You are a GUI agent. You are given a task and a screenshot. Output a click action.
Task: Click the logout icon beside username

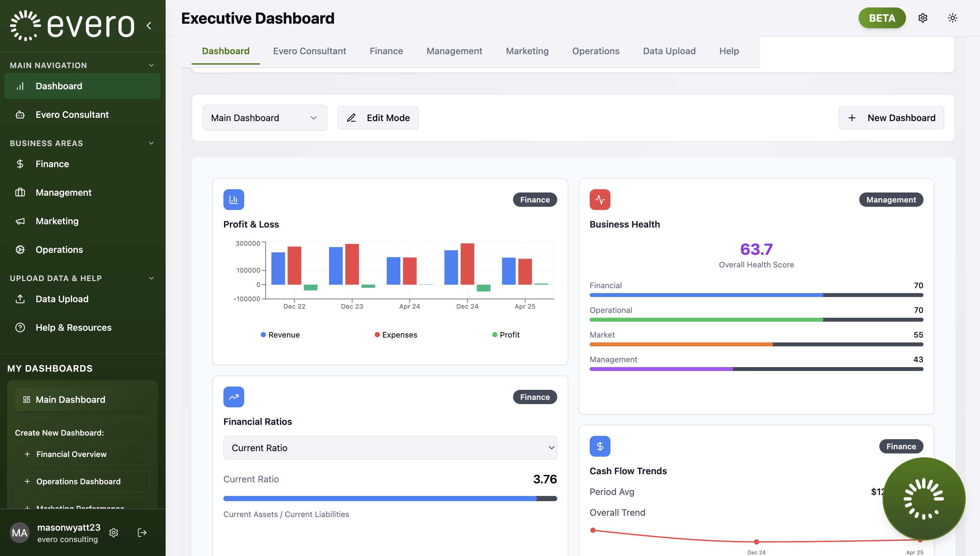click(x=142, y=532)
